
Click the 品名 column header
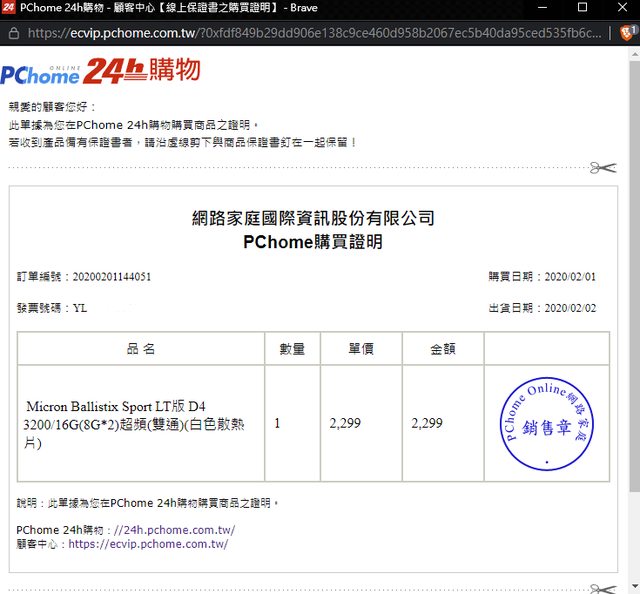pyautogui.click(x=141, y=349)
